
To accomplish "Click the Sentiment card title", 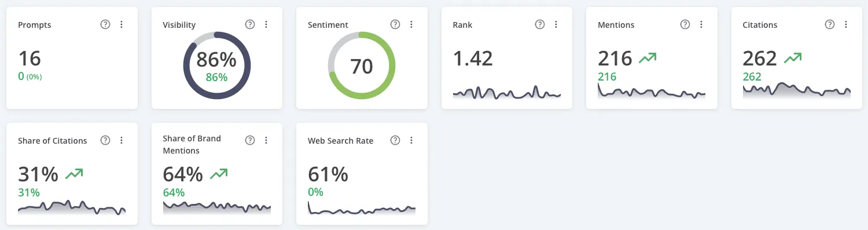I will click(328, 25).
